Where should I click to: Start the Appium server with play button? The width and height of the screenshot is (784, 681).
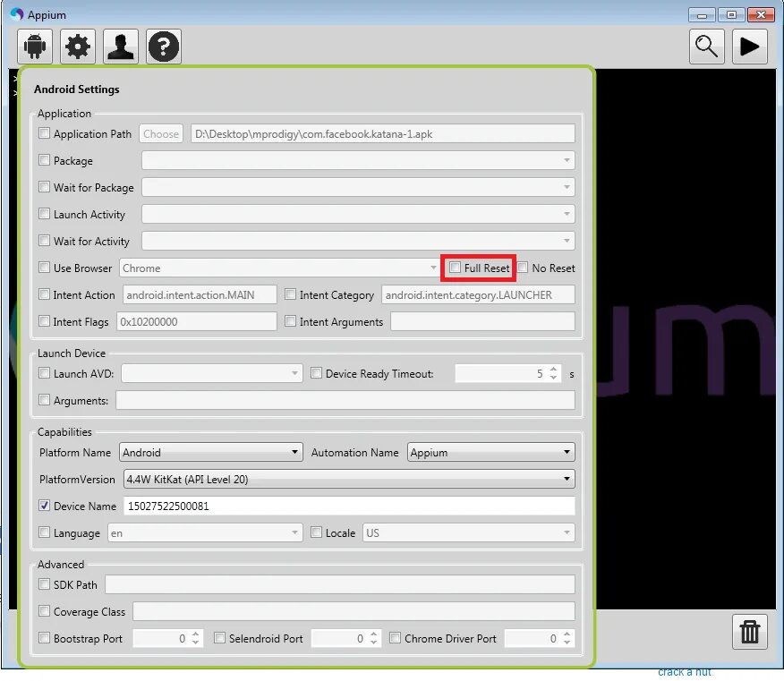tap(749, 47)
